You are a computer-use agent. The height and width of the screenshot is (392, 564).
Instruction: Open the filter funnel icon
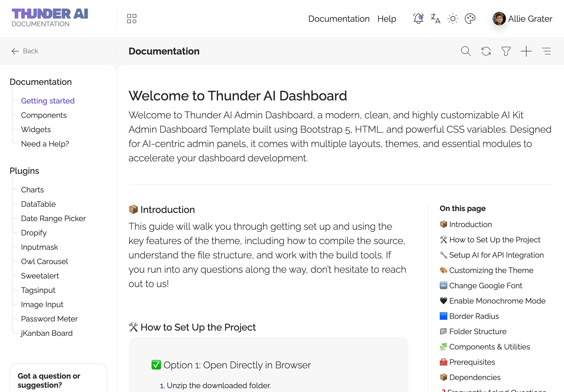506,51
